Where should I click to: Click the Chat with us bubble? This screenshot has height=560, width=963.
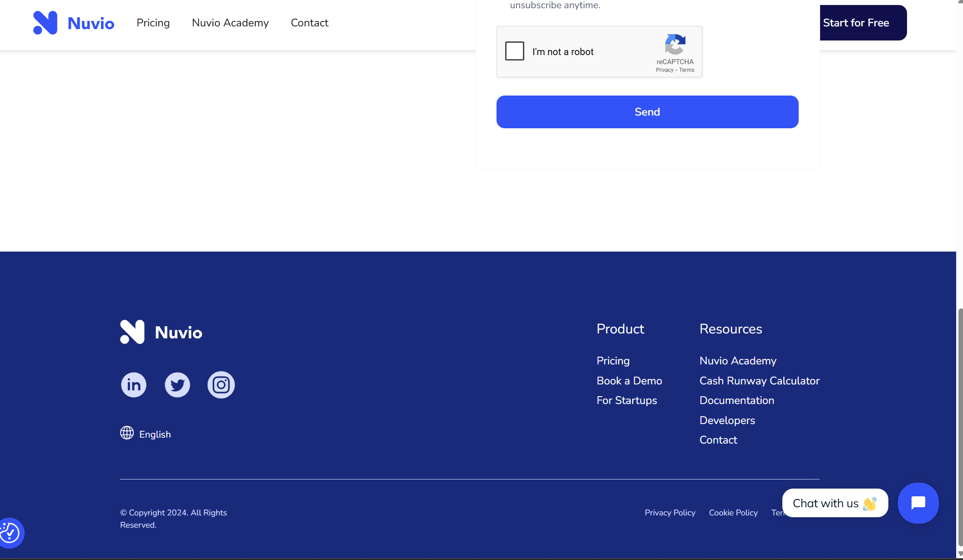(835, 503)
